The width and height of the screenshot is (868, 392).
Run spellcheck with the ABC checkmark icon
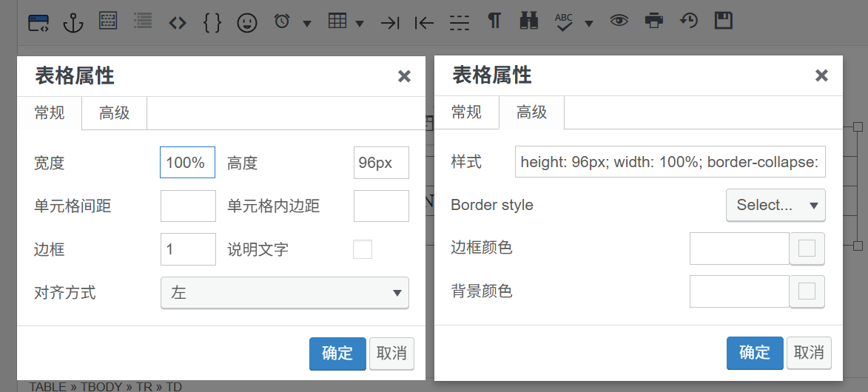pyautogui.click(x=564, y=22)
